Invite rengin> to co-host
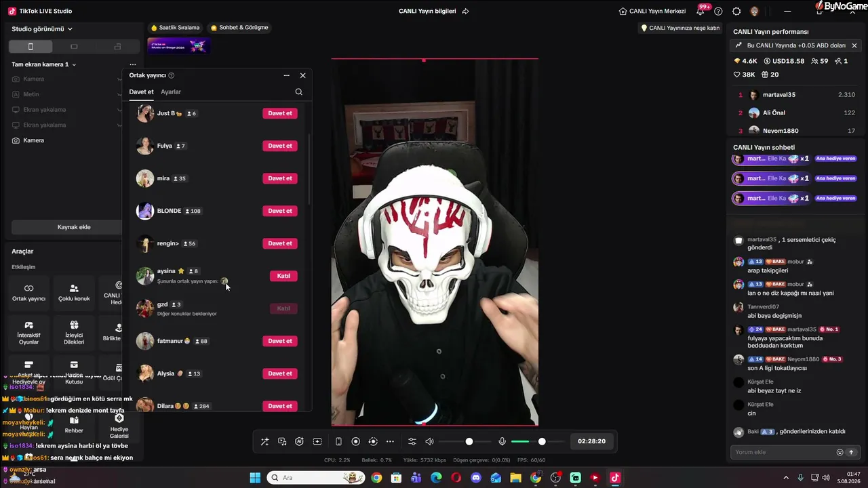Screen dimensions: 868x488 280,243
